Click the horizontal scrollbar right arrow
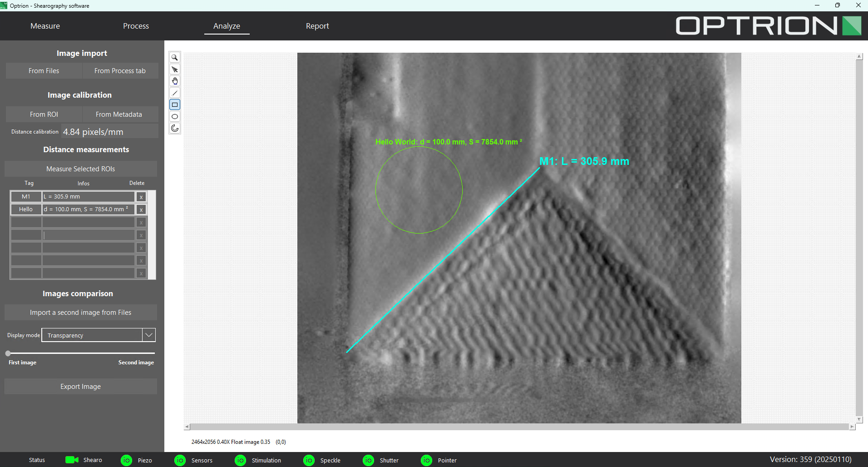This screenshot has height=467, width=868. pyautogui.click(x=852, y=427)
